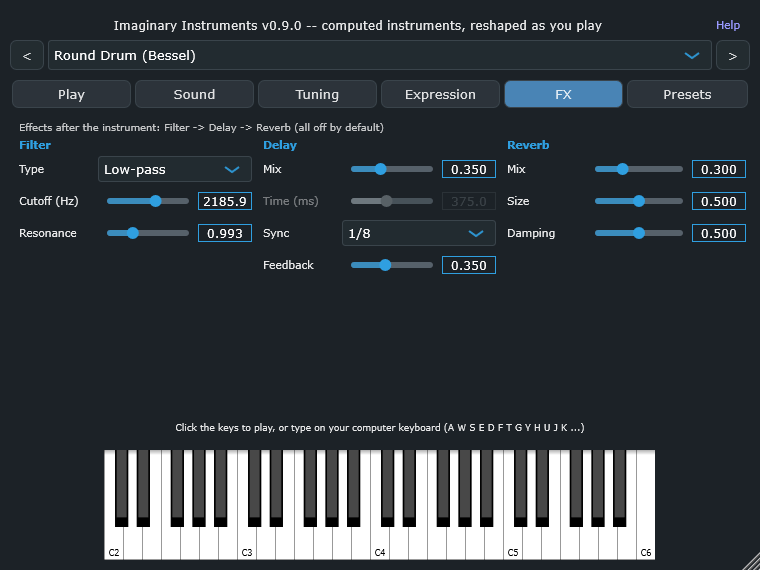Play the C6 key on the piano keyboard
Screen dimensions: 760x570
pos(646,543)
